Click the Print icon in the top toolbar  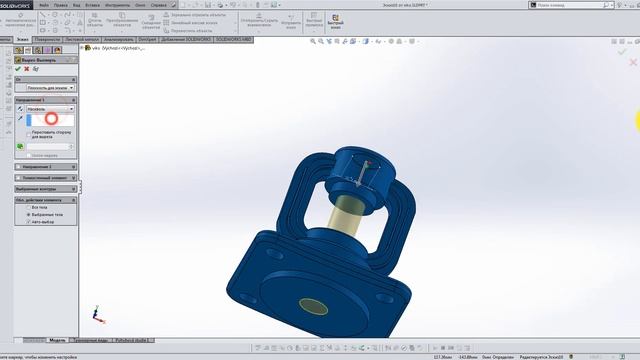(220, 5)
